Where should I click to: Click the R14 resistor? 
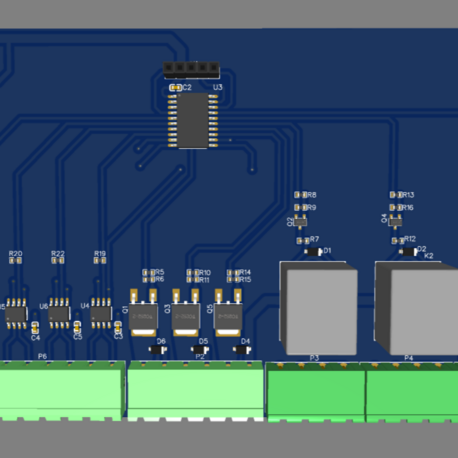(x=233, y=272)
